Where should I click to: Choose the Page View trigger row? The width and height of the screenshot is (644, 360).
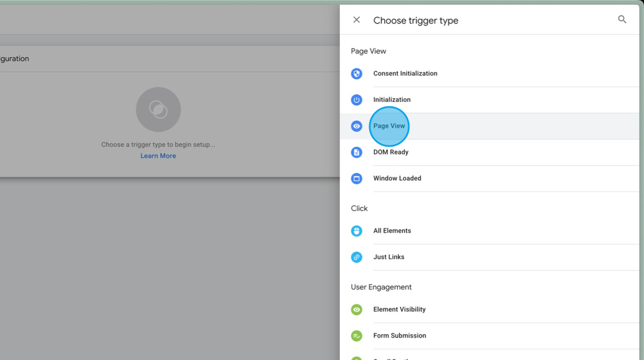389,126
